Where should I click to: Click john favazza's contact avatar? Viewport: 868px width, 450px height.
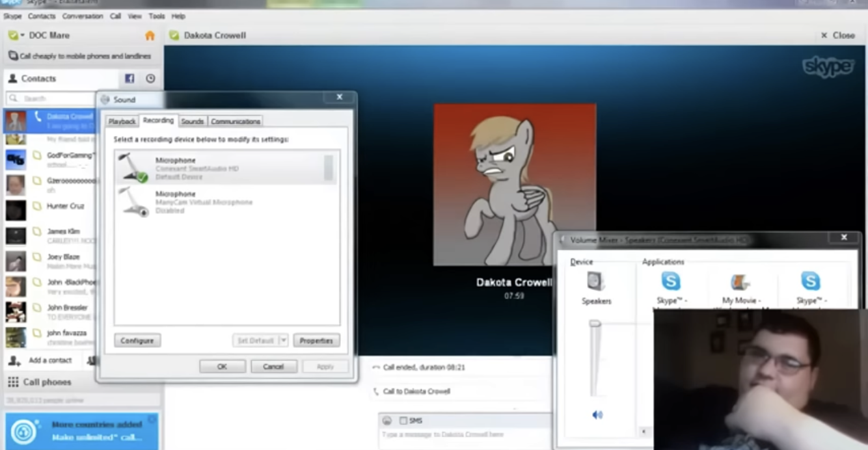pyautogui.click(x=16, y=337)
